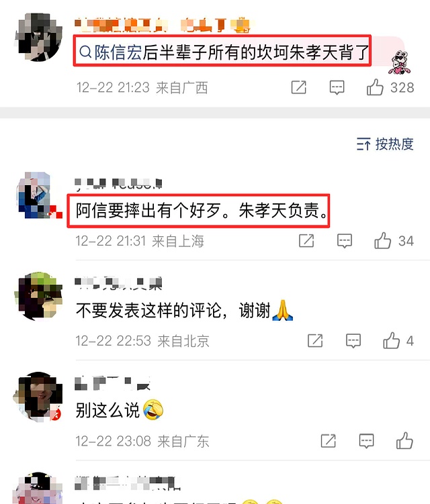Open the 按热度 sort dropdown
Viewport: 430px width, 504px height.
[385, 144]
